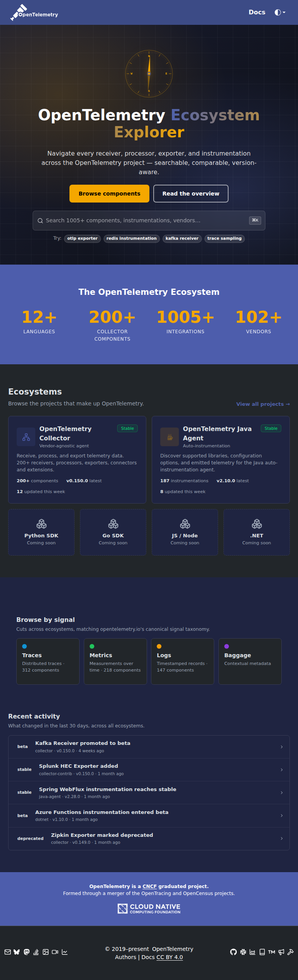
Task: Expand Azure Functions instrumentation row chevron
Action: point(282,816)
